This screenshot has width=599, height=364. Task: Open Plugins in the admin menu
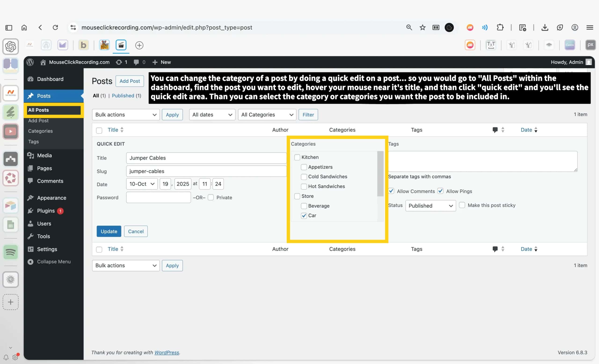point(46,211)
